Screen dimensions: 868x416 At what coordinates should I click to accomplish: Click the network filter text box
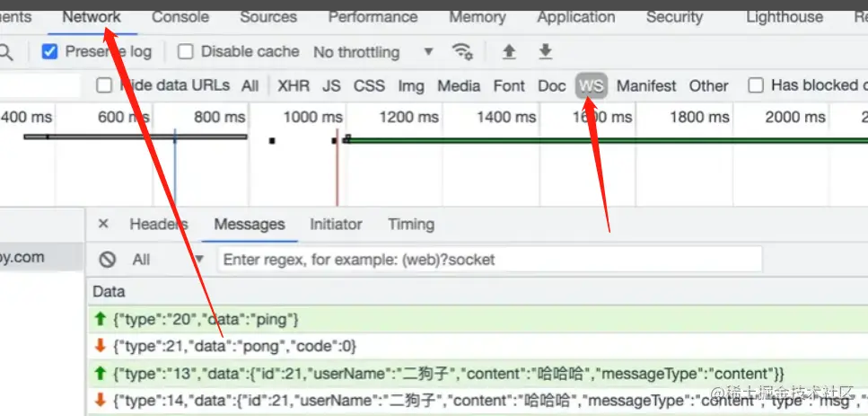(x=39, y=85)
